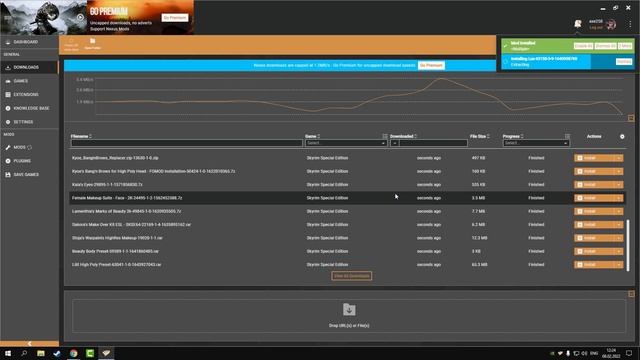Expand Install options for Lamenthia's Marks of Beauty
This screenshot has height=360, width=640.
click(x=619, y=211)
